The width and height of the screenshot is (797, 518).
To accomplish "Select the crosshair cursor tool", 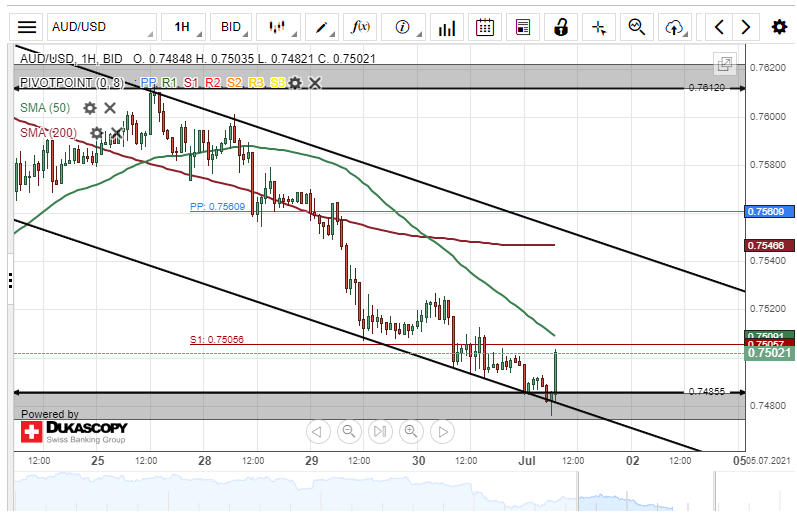I will click(x=599, y=27).
